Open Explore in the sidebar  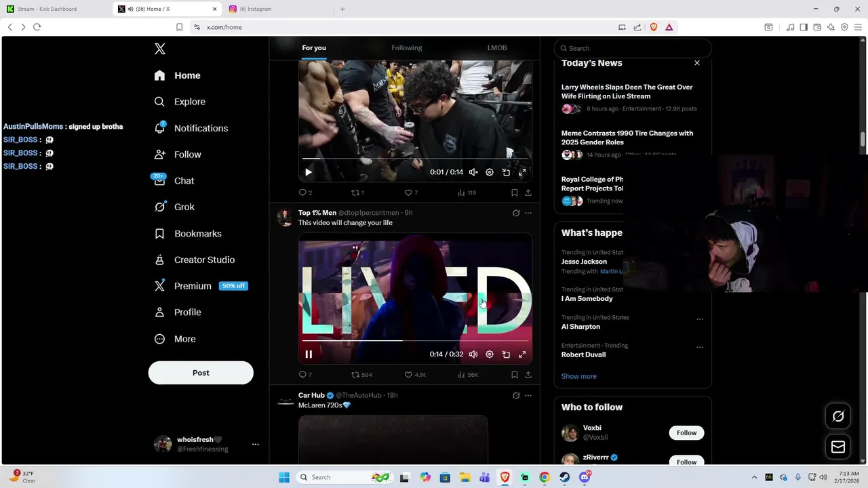point(180,102)
